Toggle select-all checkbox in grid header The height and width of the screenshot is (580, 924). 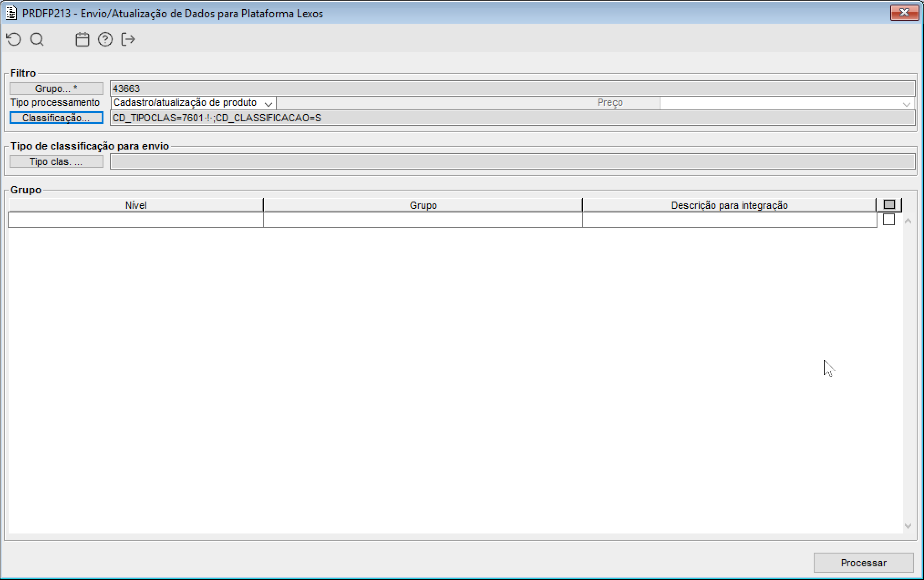[x=889, y=205]
